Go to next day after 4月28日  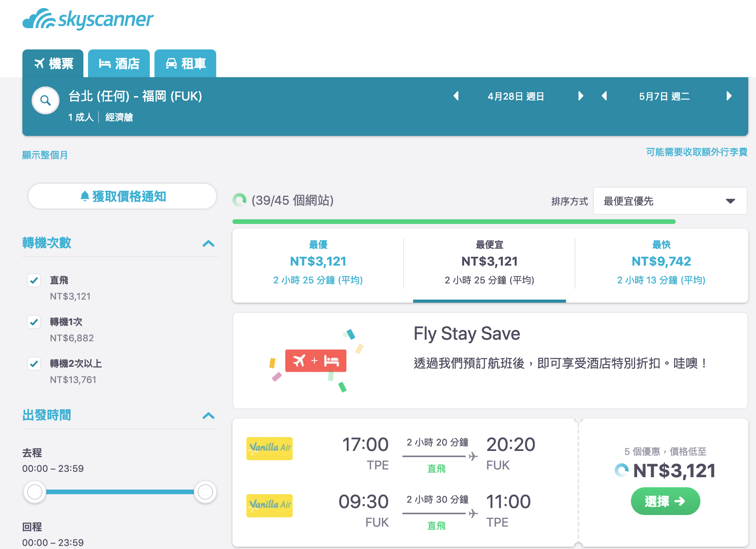coord(580,96)
